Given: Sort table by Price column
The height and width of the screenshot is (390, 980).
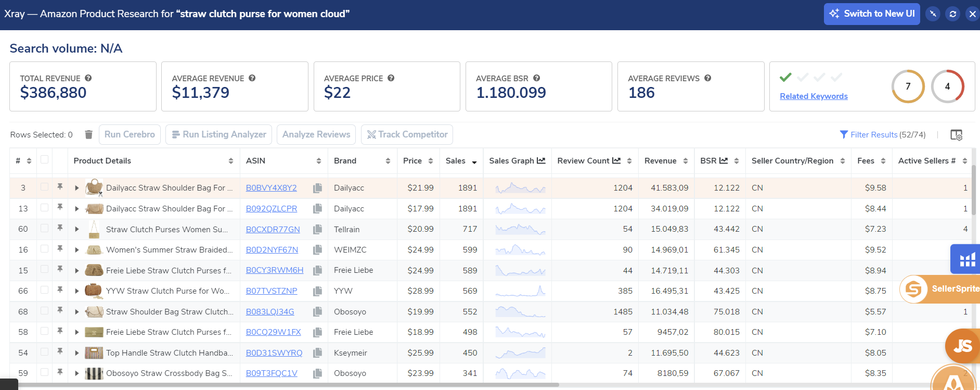Looking at the screenshot, I should tap(431, 161).
